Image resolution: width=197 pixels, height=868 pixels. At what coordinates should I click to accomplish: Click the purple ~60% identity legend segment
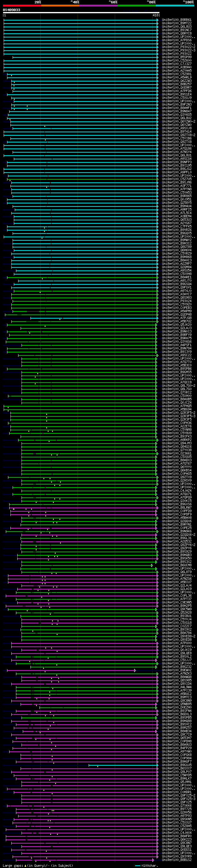click(x=99, y=6)
